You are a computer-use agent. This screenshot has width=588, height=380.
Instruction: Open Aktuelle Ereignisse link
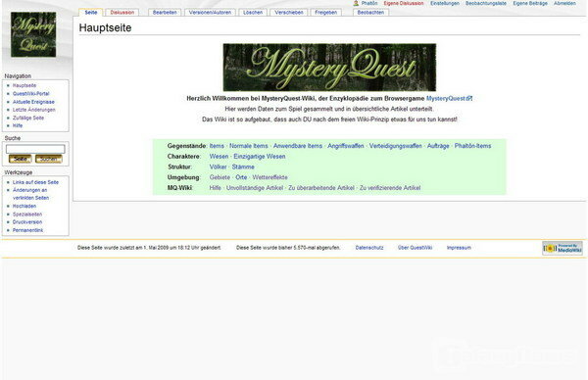coord(33,102)
